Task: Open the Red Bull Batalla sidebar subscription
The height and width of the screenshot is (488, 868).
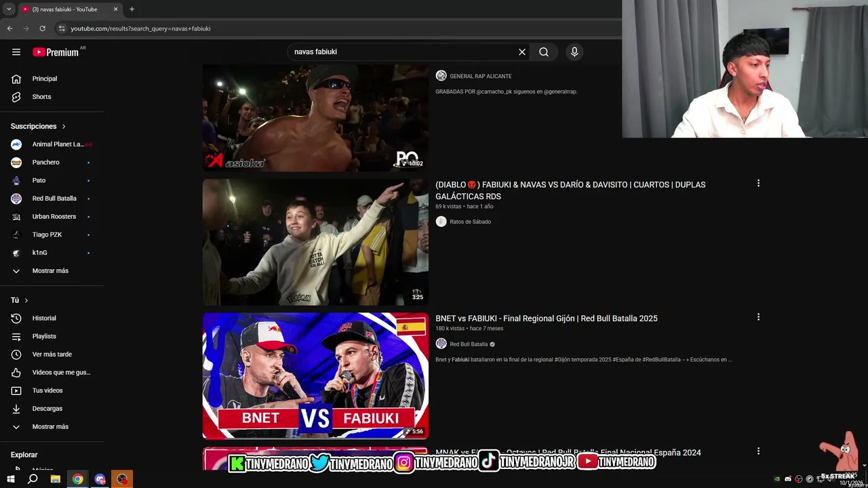Action: click(52, 199)
